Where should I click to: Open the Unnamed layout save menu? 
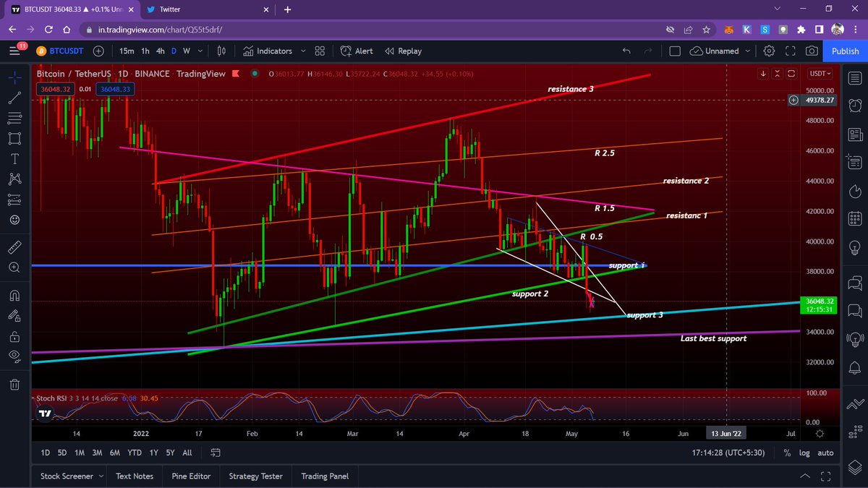[x=720, y=51]
